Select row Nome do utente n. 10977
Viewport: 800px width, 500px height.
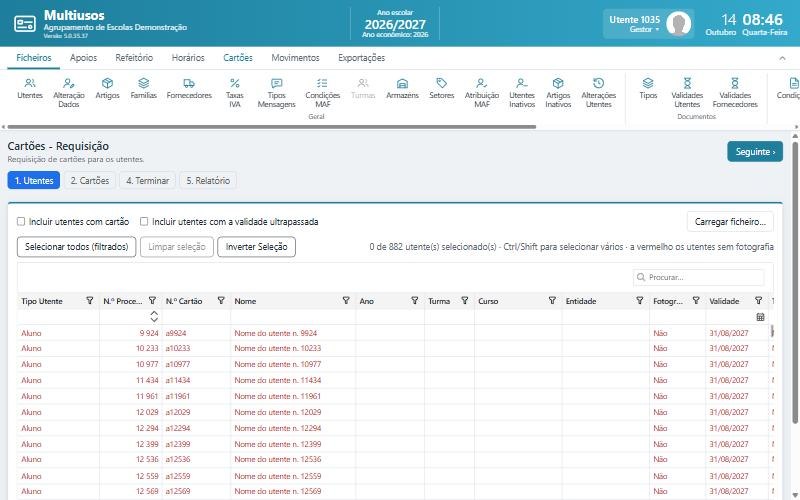point(395,364)
